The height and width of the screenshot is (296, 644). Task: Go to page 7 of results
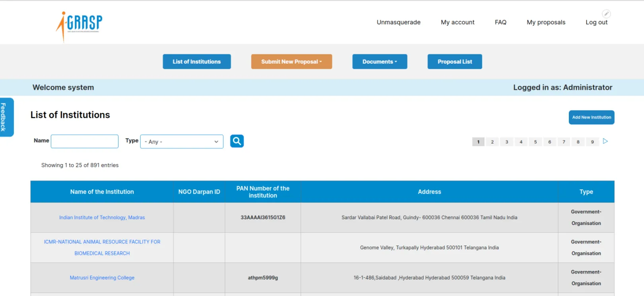564,142
